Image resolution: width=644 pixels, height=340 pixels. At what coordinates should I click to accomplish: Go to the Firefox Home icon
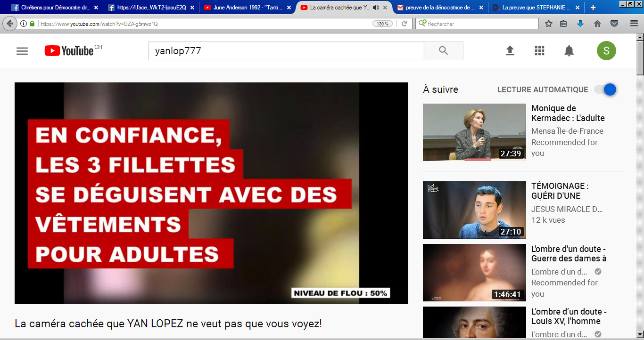coord(597,24)
